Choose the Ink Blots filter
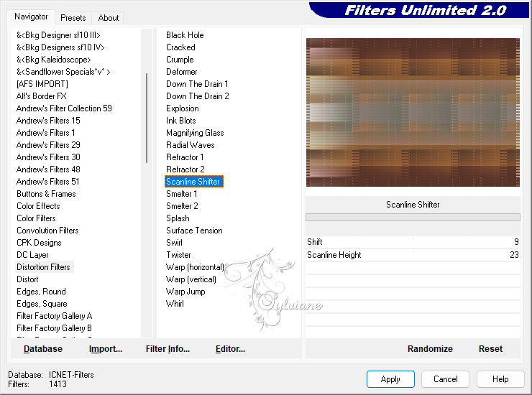Viewport: 532px width, 395px height. click(x=181, y=121)
